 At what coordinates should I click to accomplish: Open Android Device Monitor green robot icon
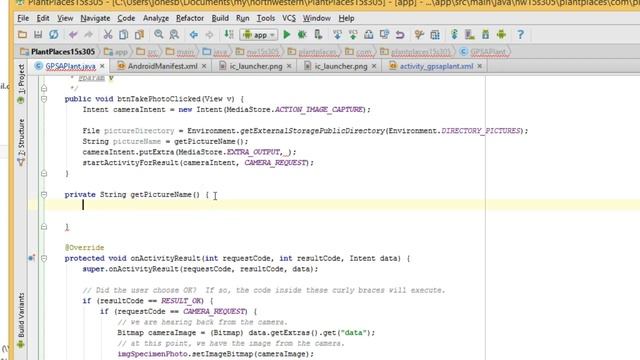(x=501, y=35)
